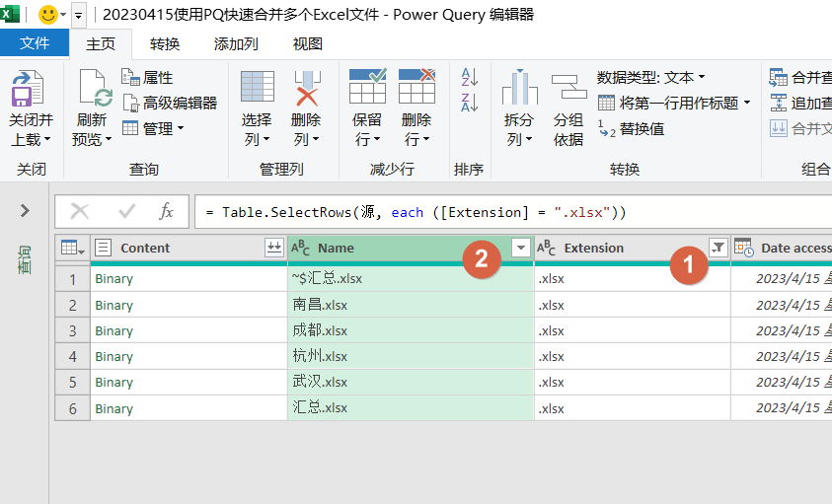Image resolution: width=832 pixels, height=504 pixels.
Task: Click the date type icon of Date accessed column
Action: point(744,248)
